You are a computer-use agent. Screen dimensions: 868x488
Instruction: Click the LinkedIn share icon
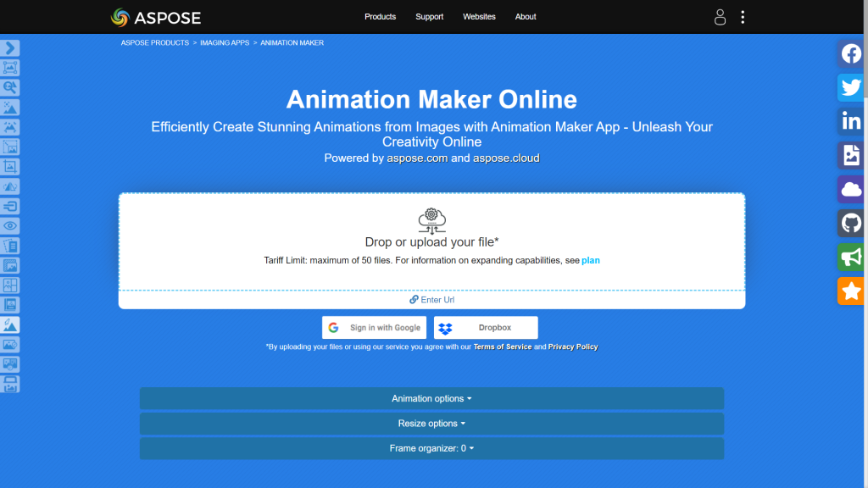pyautogui.click(x=850, y=121)
